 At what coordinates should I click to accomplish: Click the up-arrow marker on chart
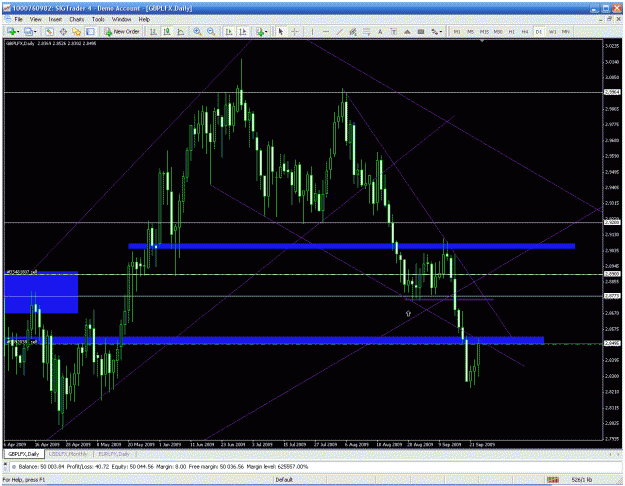click(408, 314)
